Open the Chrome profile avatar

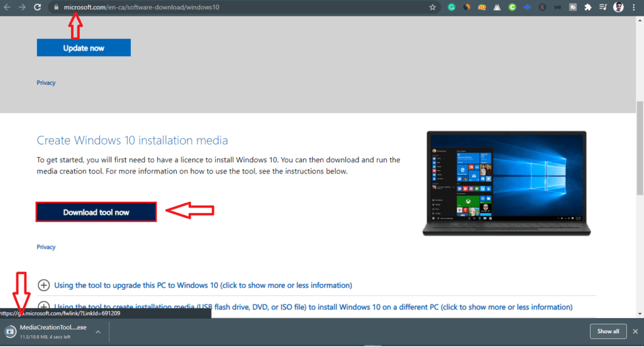pos(619,7)
